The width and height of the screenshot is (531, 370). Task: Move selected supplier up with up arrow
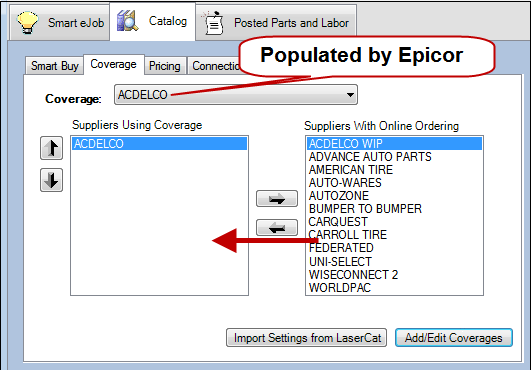51,148
